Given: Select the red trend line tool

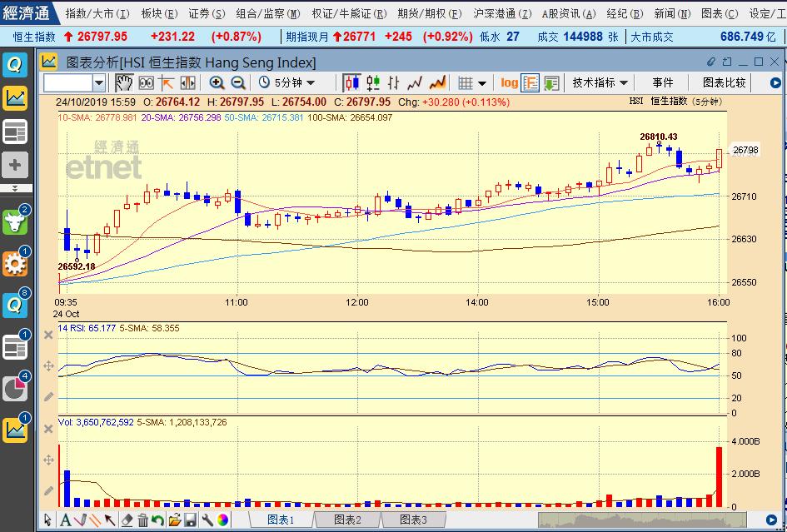Looking at the screenshot, I should 80,520.
